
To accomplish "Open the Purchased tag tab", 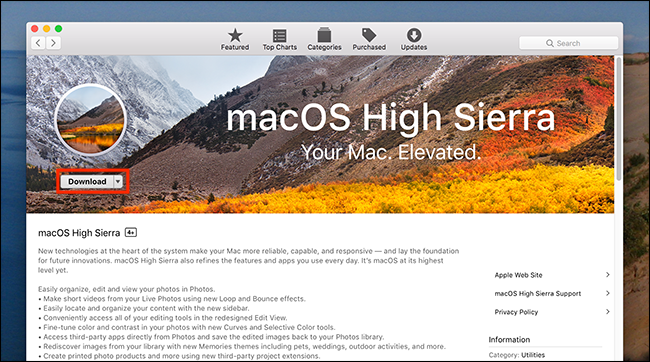I will (x=369, y=40).
